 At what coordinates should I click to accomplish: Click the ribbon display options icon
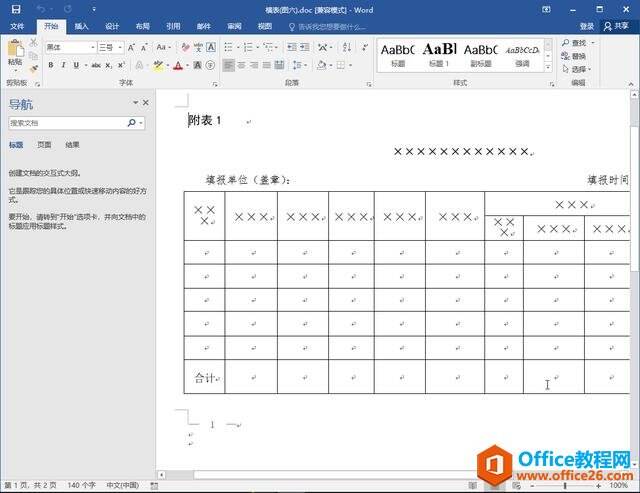click(546, 9)
